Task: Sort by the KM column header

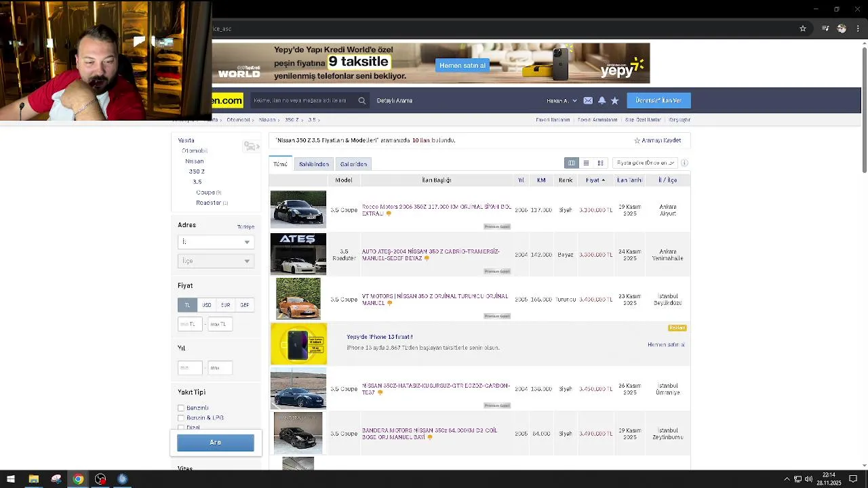Action: tap(541, 180)
